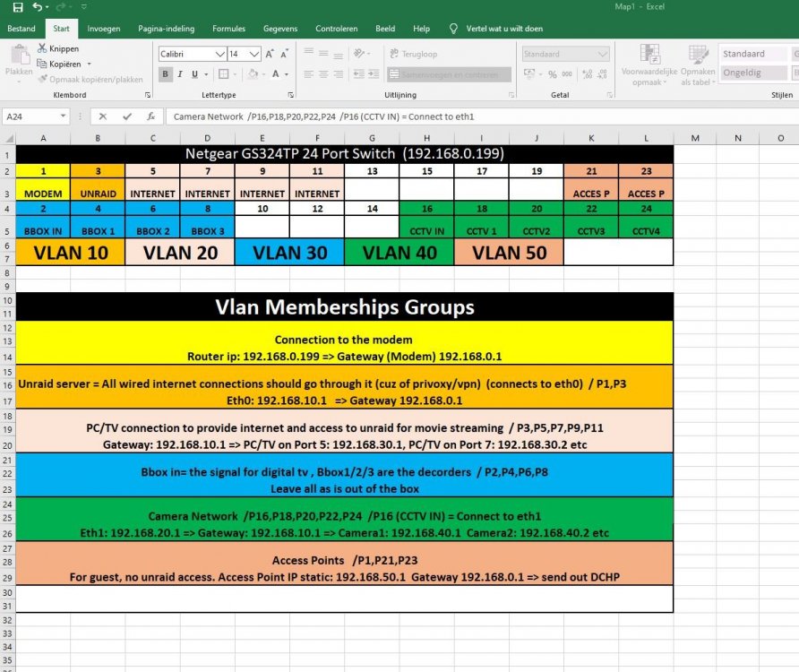Viewport: 799px width, 672px height.
Task: Select the Standaard cell style
Action: click(754, 54)
